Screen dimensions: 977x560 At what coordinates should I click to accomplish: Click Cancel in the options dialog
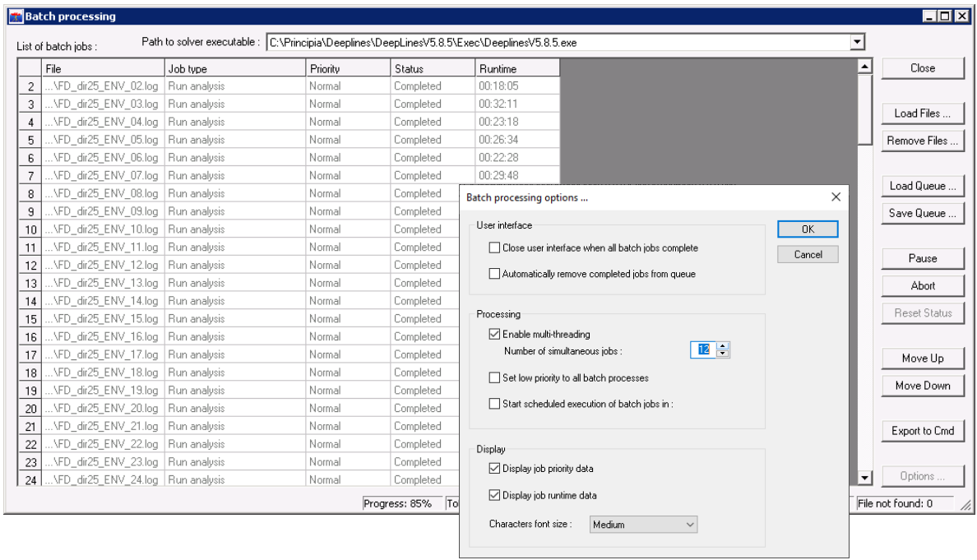pos(808,255)
